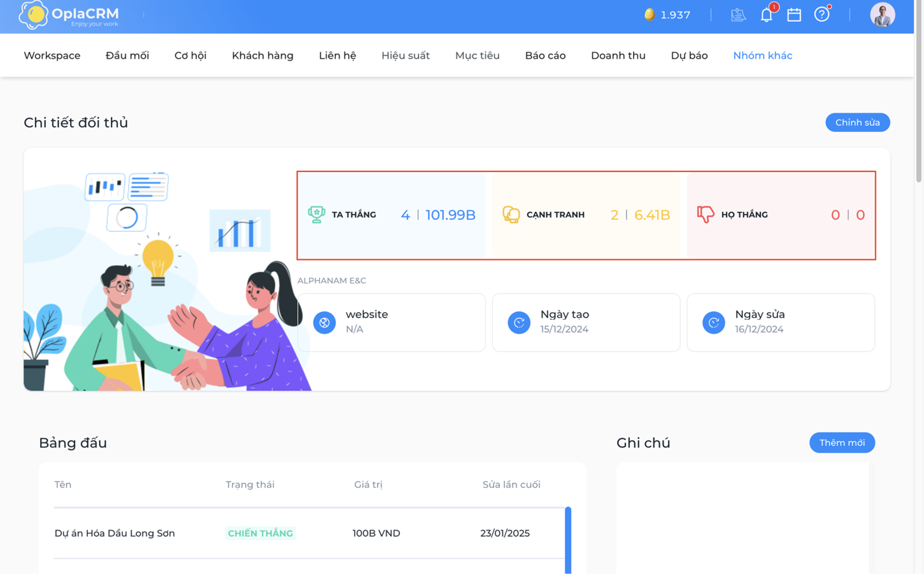The image size is (924, 576).
Task: Click the website globe icon
Action: (x=324, y=322)
